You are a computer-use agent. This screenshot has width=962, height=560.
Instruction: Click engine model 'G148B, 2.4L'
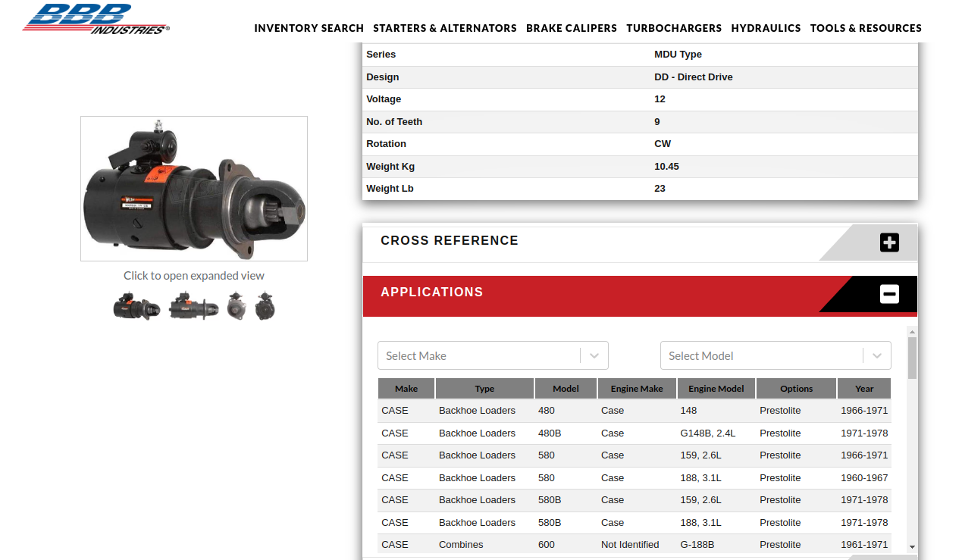[708, 433]
